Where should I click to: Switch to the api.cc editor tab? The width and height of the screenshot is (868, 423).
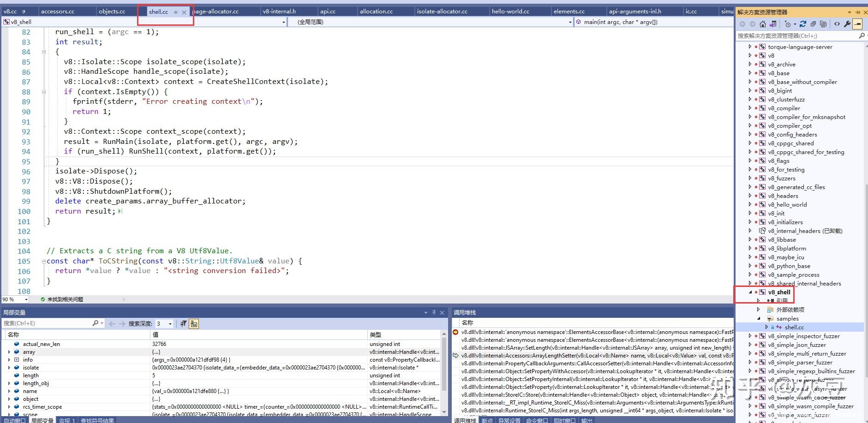point(328,12)
